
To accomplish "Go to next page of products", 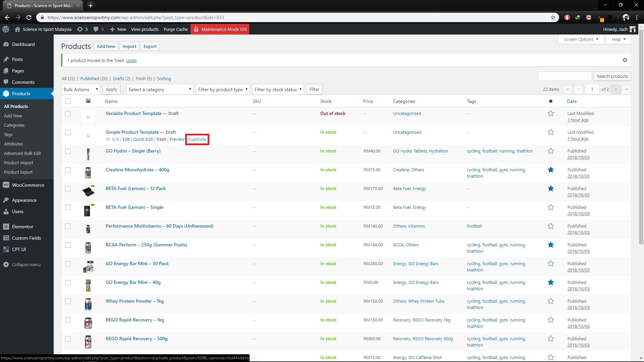I will click(615, 89).
